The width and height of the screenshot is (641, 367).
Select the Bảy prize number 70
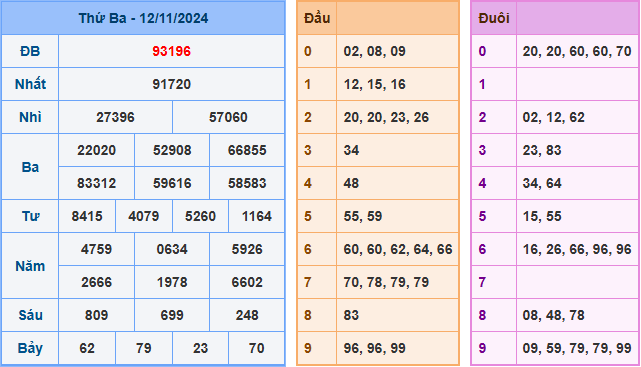pyautogui.click(x=257, y=348)
